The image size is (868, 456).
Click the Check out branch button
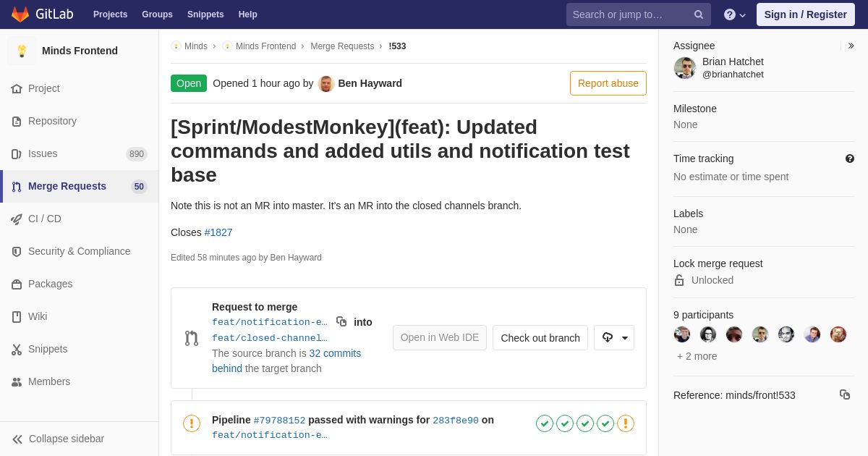[x=540, y=337]
